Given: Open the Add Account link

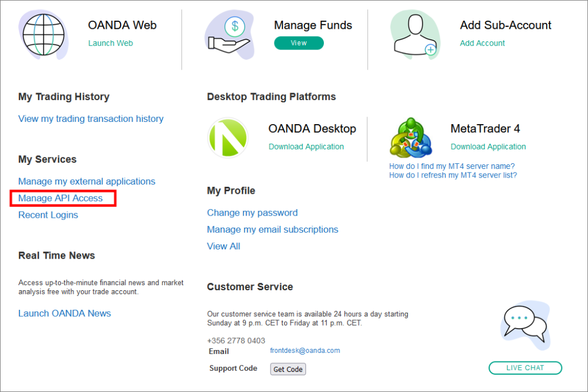Looking at the screenshot, I should [x=482, y=43].
